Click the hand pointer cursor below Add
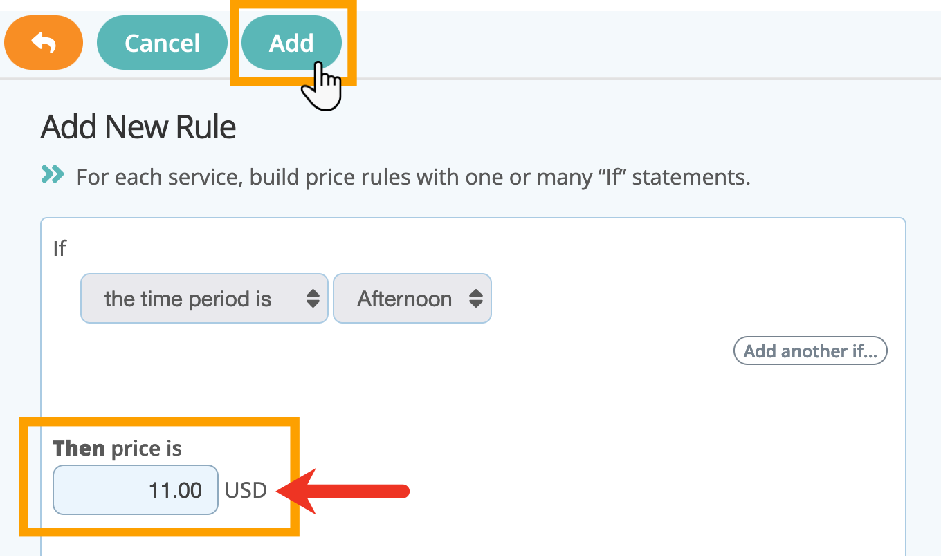The image size is (941, 560). (x=322, y=86)
